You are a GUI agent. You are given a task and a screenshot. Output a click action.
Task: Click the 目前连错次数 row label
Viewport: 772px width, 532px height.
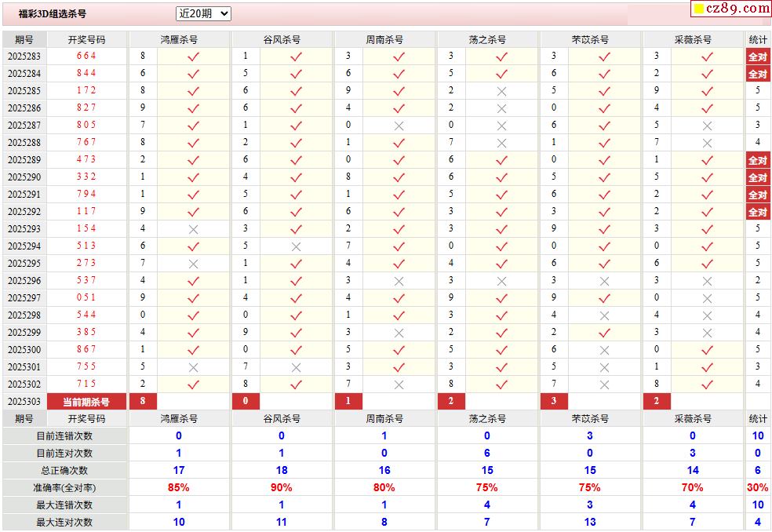(x=64, y=436)
